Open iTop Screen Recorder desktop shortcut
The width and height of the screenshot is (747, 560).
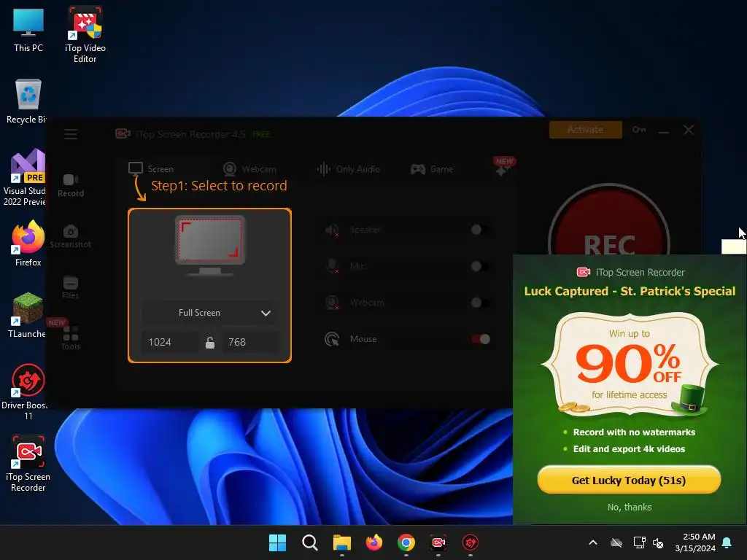28,463
